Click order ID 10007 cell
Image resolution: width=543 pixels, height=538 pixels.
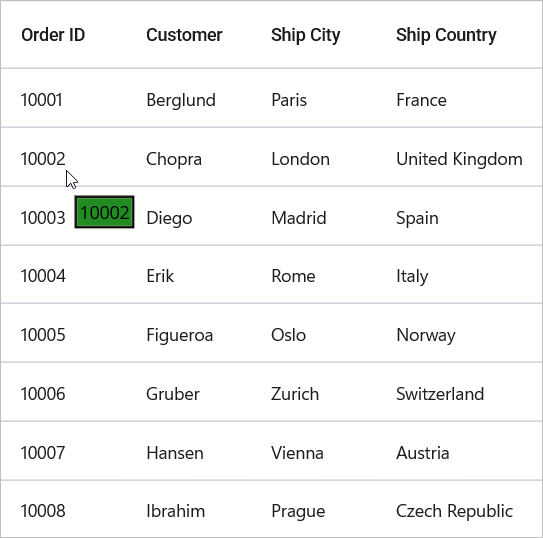[43, 453]
